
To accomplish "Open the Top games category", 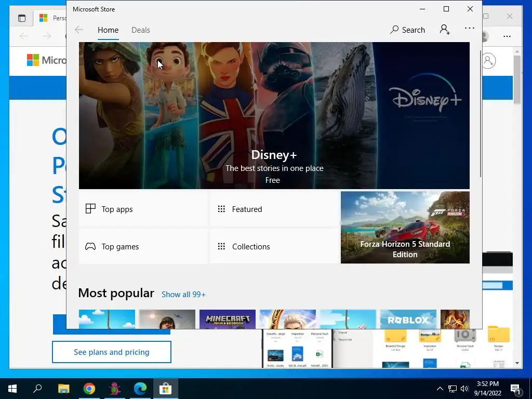I will pos(143,246).
